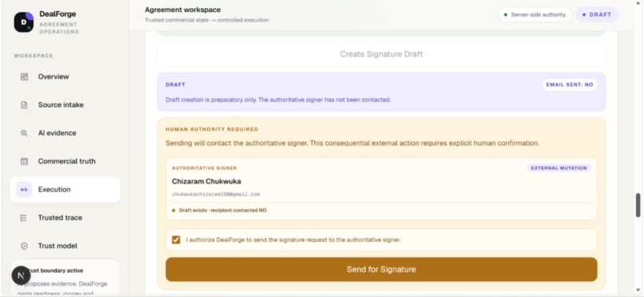
Task: Click the Server-side authority pill
Action: (535, 14)
